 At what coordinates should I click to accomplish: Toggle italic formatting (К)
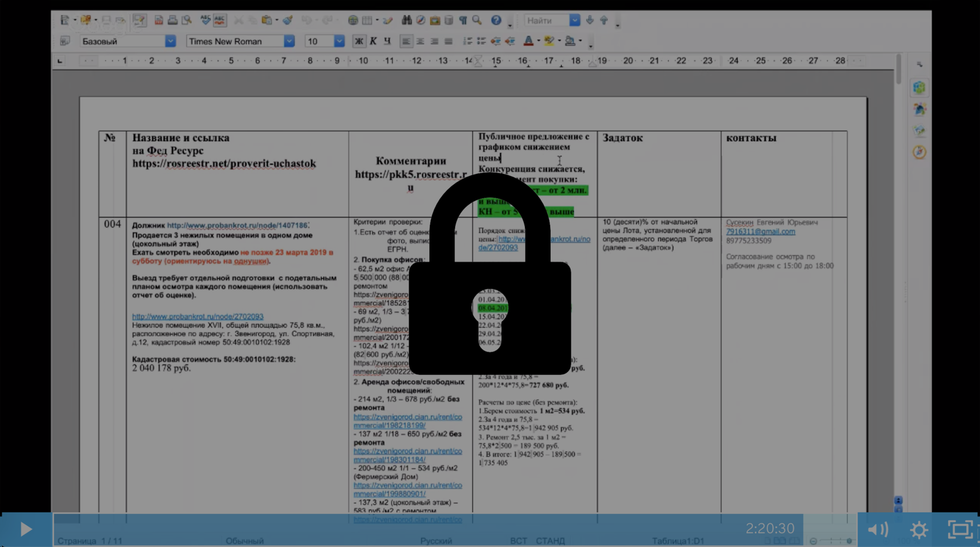(373, 41)
